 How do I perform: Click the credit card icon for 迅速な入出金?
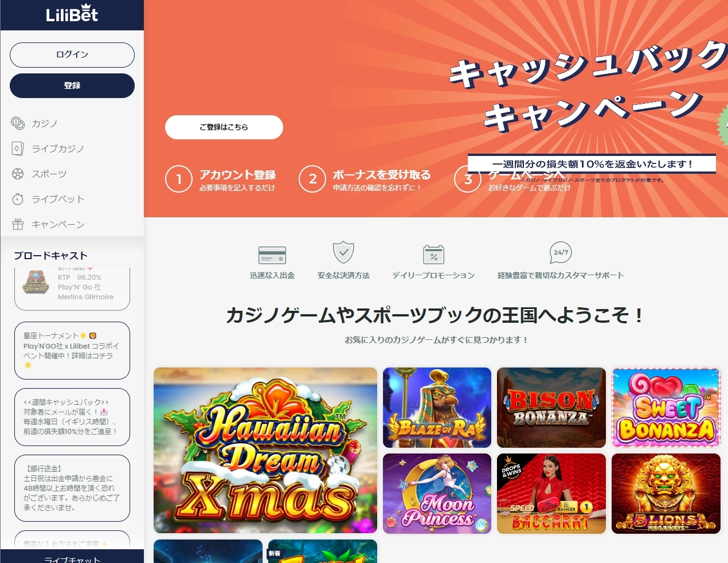tap(272, 255)
